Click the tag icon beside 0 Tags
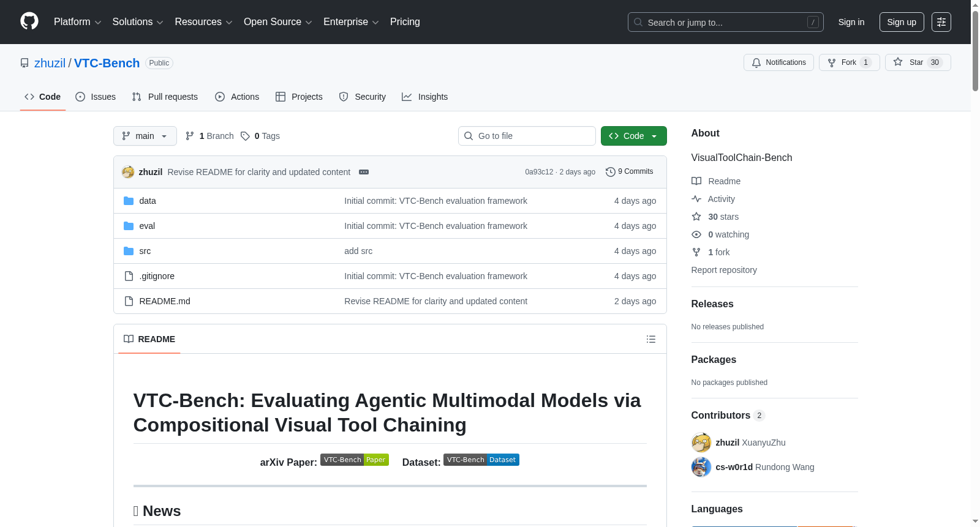Screen dimensions: 980x527 pos(245,136)
